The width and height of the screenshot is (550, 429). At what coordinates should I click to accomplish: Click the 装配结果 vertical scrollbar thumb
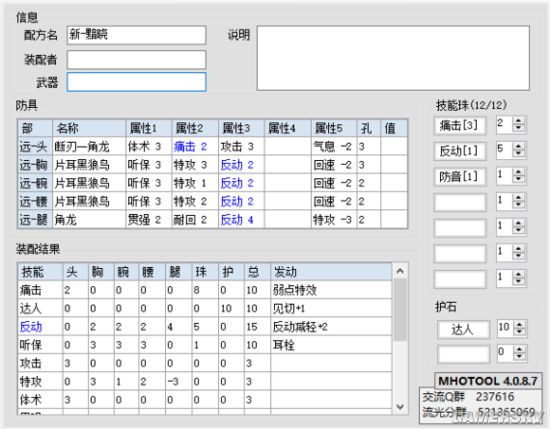pyautogui.click(x=400, y=310)
